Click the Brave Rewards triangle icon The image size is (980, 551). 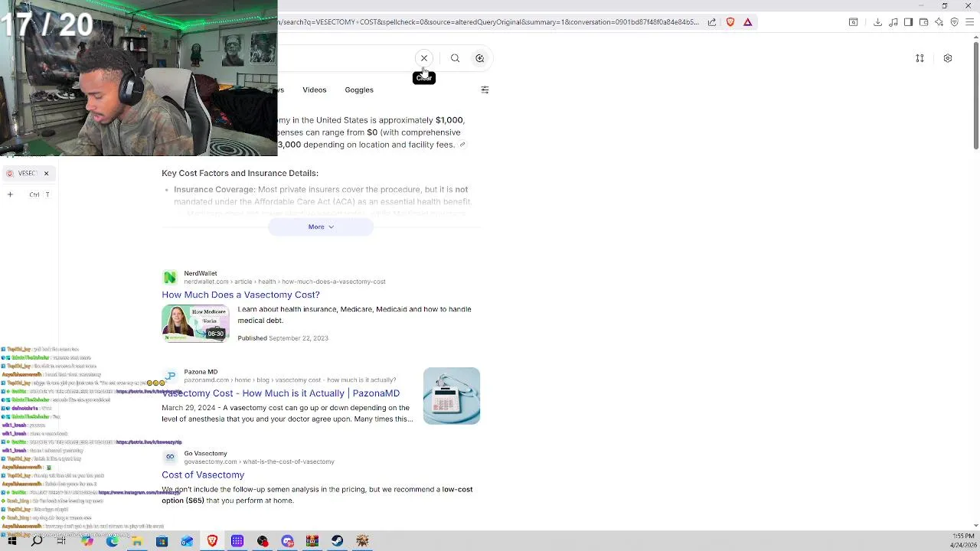click(x=748, y=22)
